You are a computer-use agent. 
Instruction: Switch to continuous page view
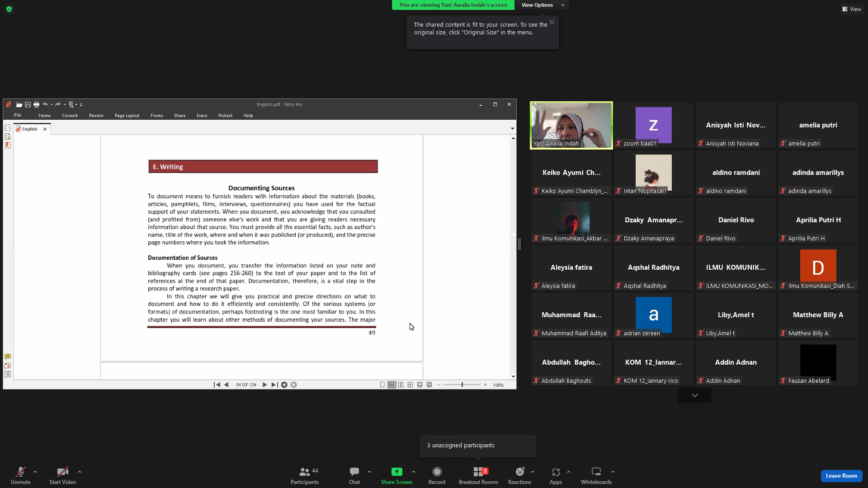[x=392, y=385]
